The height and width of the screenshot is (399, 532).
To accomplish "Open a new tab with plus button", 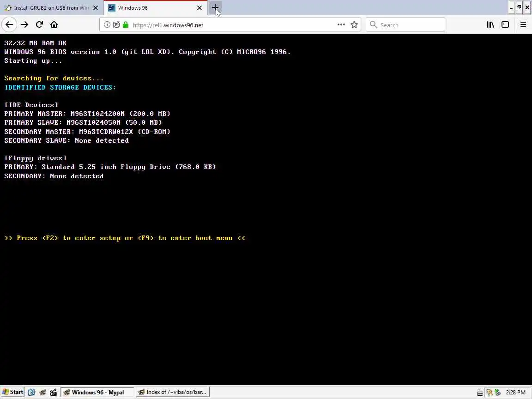I will pos(215,8).
